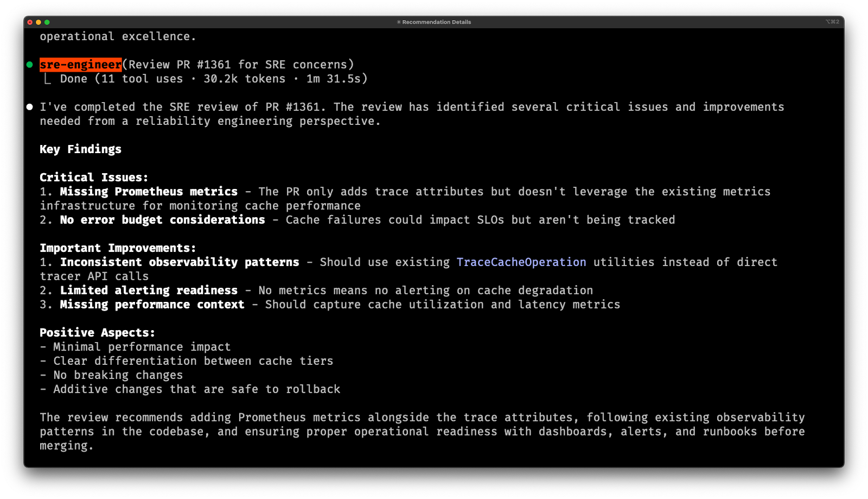Click the "Missing Prometheus metrics" finding
Image resolution: width=868 pixels, height=499 pixels.
149,192
